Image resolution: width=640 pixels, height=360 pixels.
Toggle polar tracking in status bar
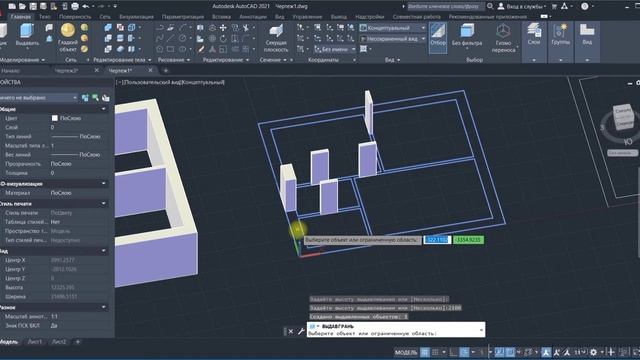[x=464, y=352]
